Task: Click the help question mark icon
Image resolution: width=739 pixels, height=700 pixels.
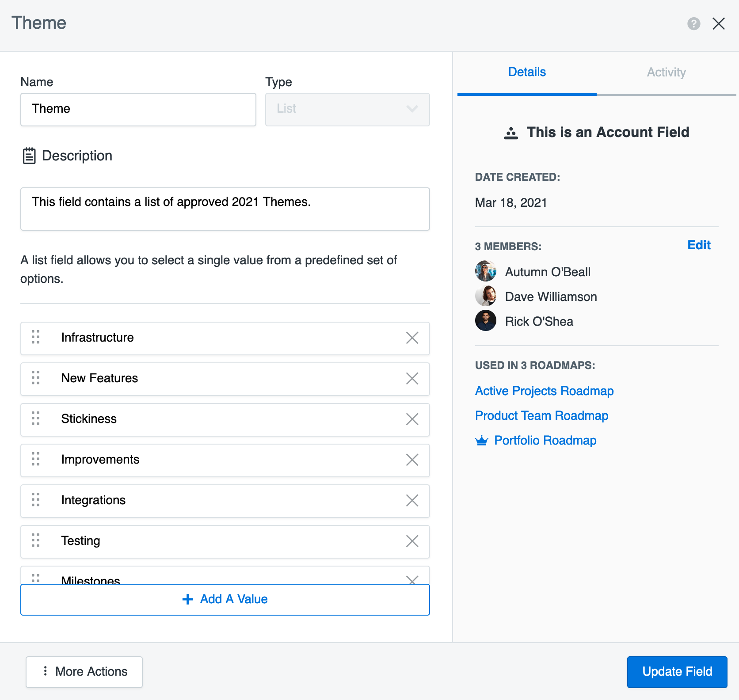Action: 693,23
